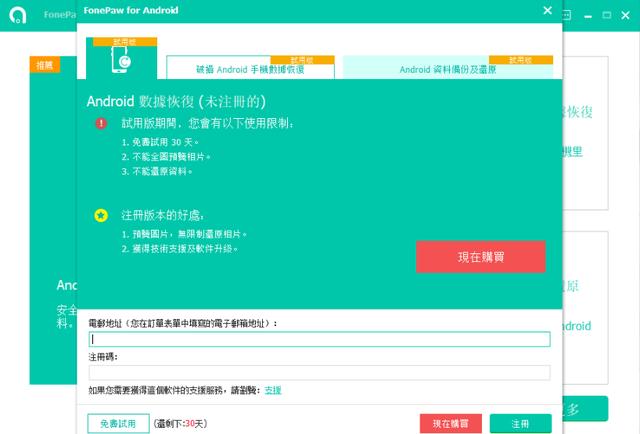The height and width of the screenshot is (434, 640).
Task: Click the red exclamation warning icon
Action: (101, 123)
